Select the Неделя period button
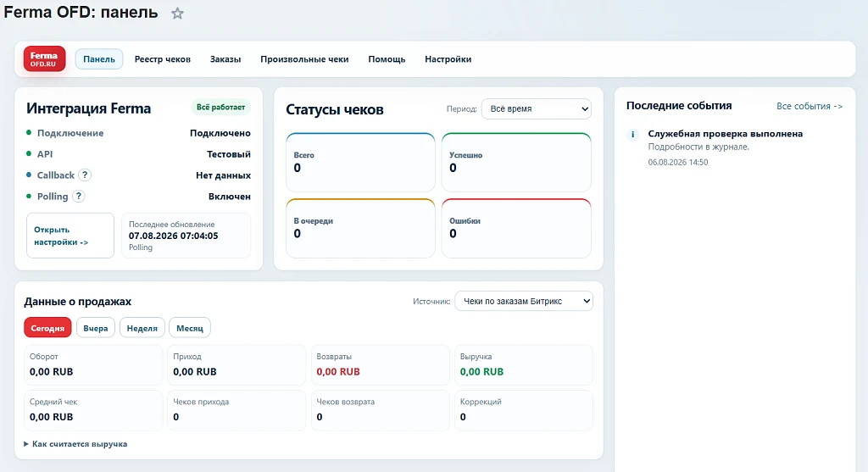868x472 pixels. tap(142, 328)
